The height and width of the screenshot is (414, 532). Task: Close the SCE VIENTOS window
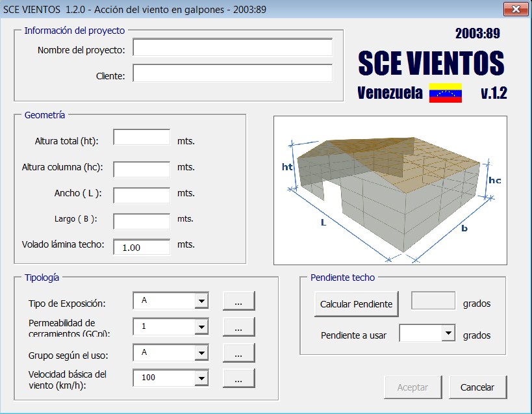516,9
